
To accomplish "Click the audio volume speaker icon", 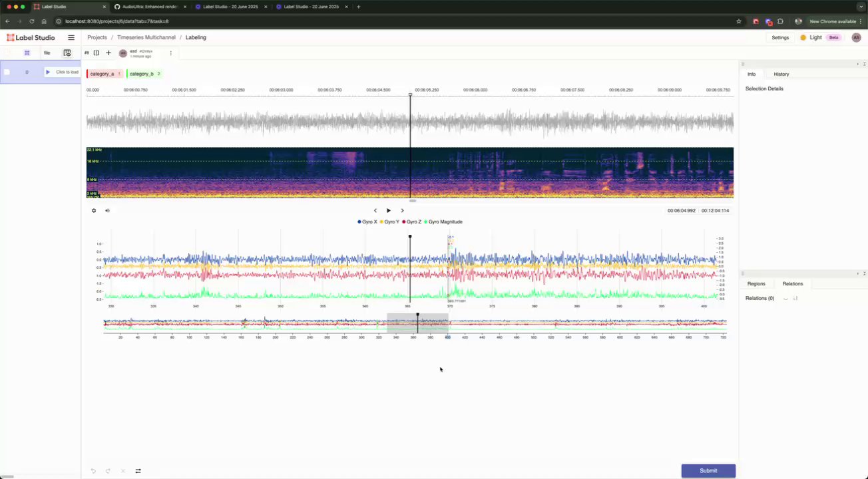I will pos(107,211).
